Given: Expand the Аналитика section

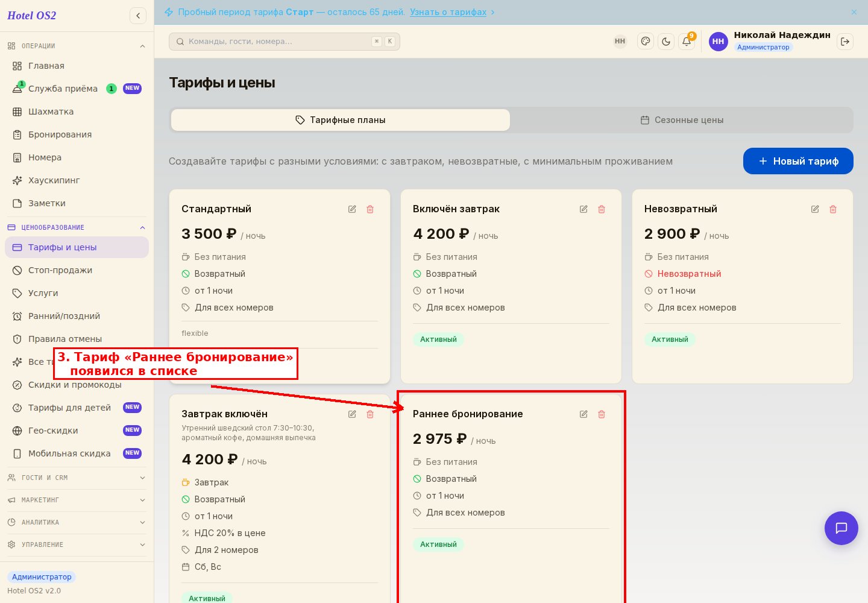Looking at the screenshot, I should click(77, 522).
